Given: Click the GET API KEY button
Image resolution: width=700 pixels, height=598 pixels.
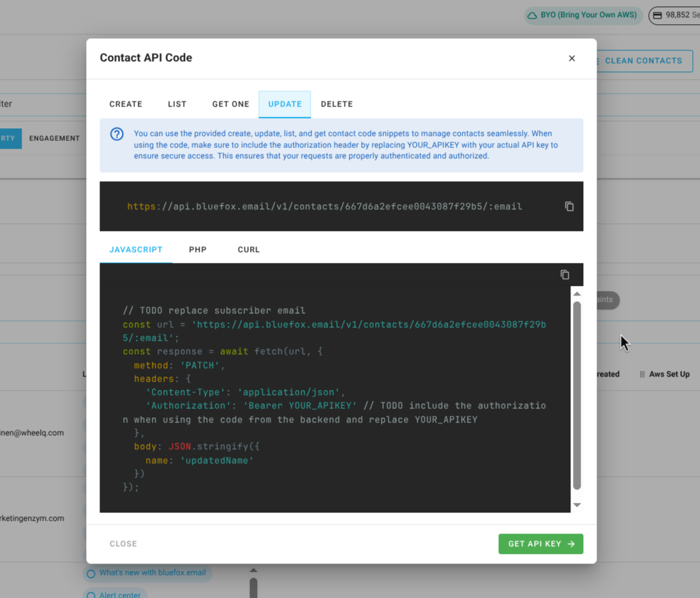Looking at the screenshot, I should click(540, 544).
